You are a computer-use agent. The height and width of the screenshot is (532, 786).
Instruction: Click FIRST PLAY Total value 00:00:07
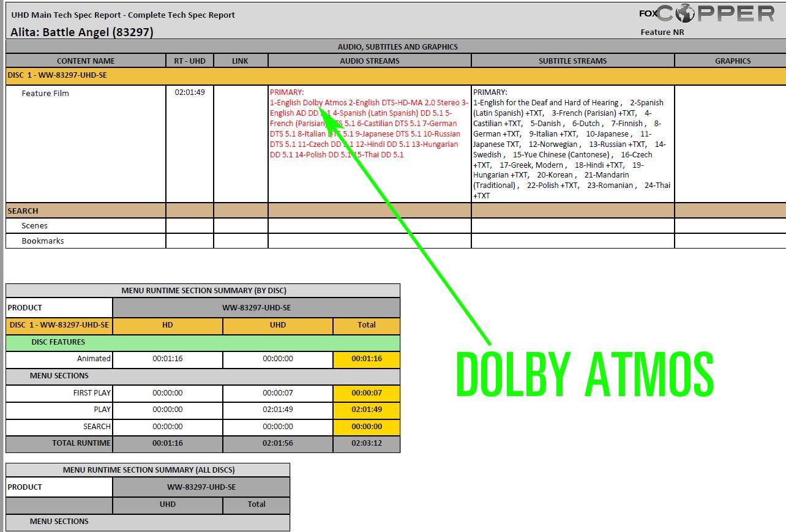click(x=367, y=393)
